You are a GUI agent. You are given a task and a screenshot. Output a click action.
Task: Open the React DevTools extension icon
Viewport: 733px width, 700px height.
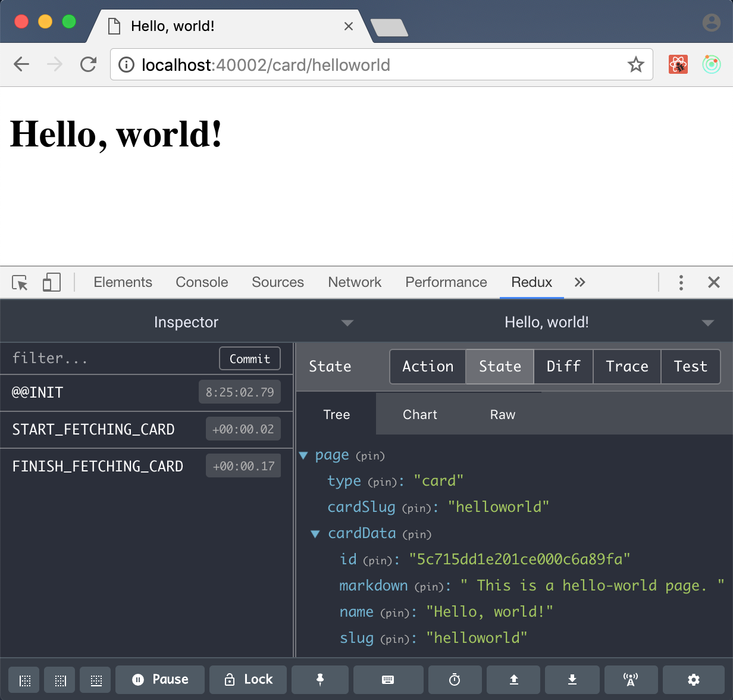678,64
